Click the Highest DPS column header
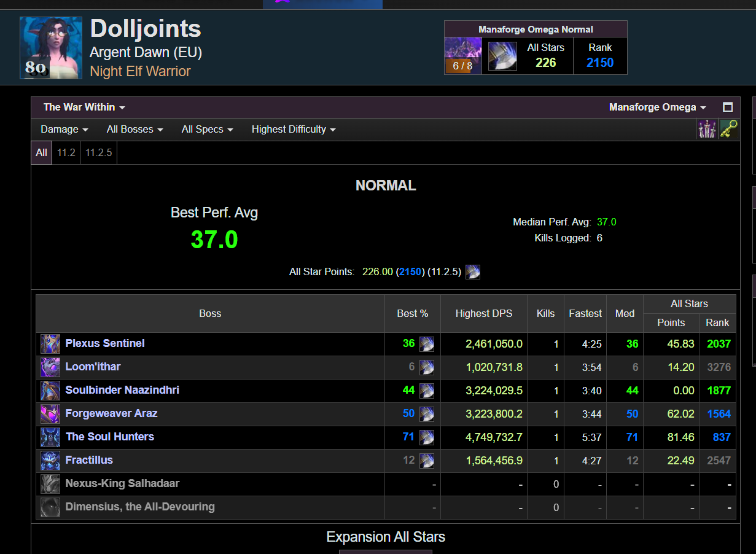The width and height of the screenshot is (756, 554). click(484, 314)
